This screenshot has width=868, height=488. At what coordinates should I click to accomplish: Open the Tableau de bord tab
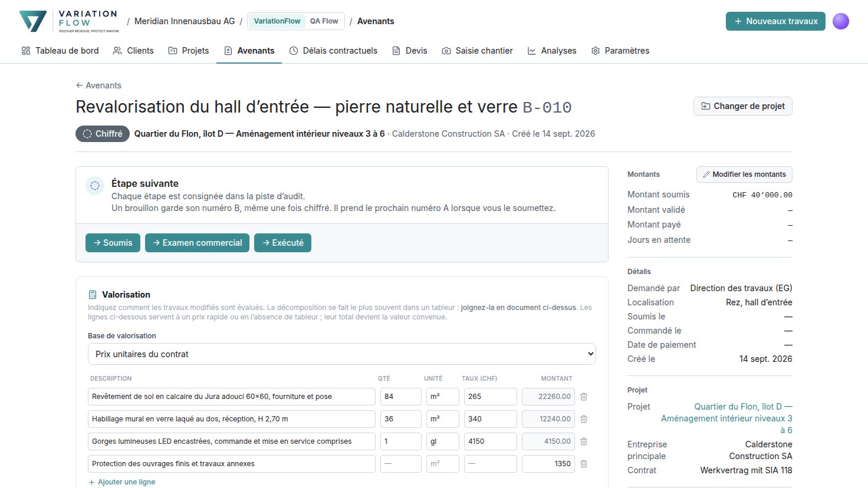tap(60, 51)
